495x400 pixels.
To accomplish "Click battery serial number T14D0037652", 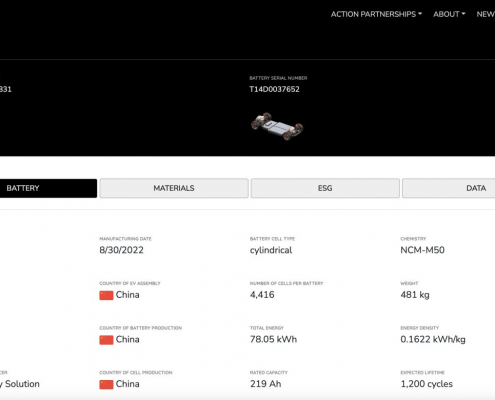I will 275,89.
